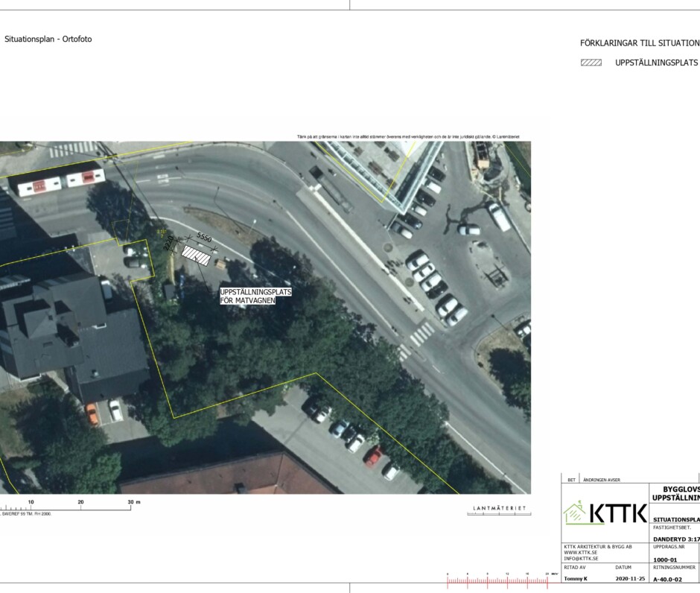Click the "BET" column header in the title block

571,480
